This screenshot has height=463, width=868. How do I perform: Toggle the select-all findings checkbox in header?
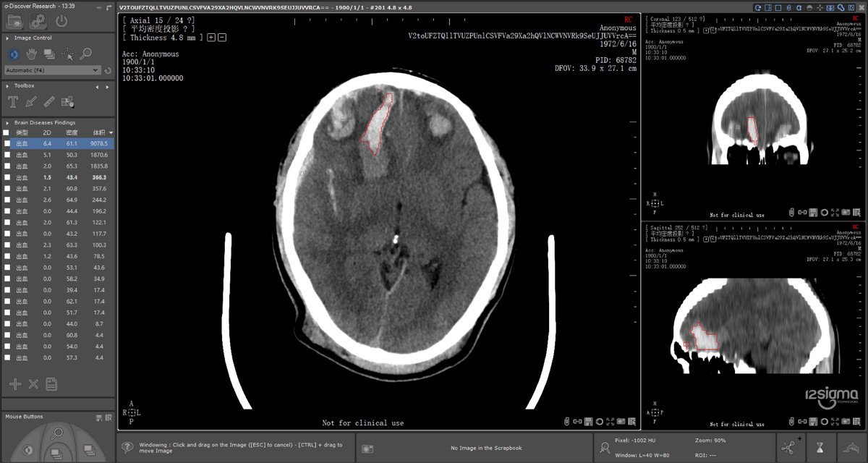[x=7, y=133]
